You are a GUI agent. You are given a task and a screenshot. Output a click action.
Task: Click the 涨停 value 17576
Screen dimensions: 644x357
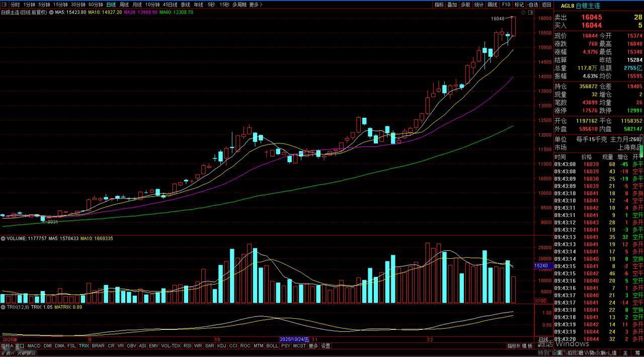point(590,110)
